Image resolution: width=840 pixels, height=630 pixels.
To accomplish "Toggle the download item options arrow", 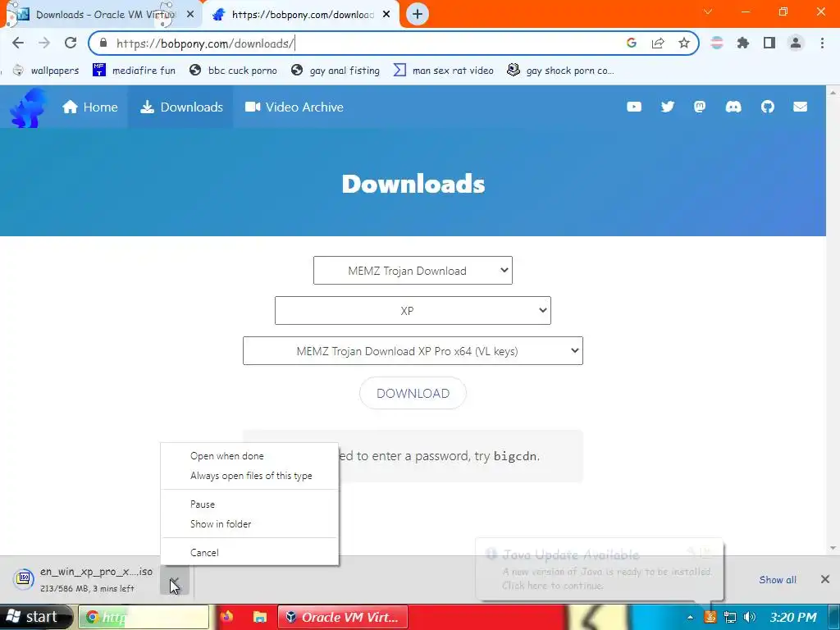I will [x=174, y=580].
